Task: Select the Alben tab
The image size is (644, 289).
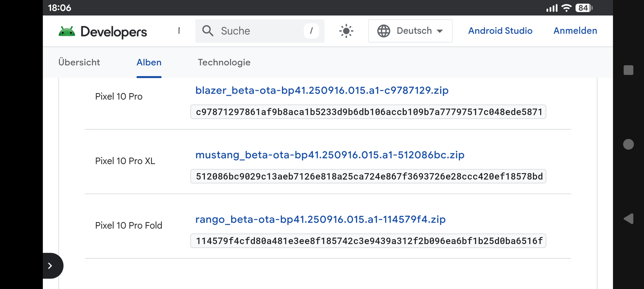Action: point(149,62)
